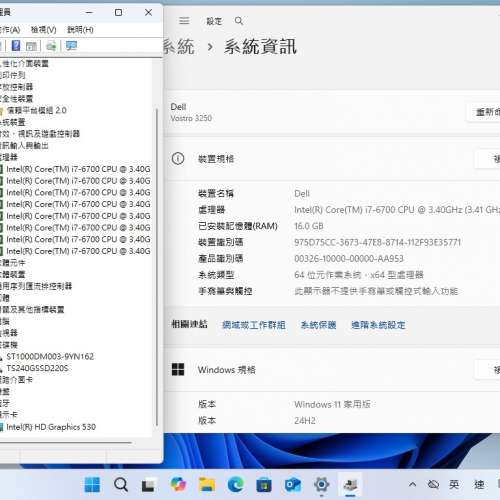Viewport: 500px width, 500px height.
Task: Select the 網路介面卡 category
Action: (16, 380)
